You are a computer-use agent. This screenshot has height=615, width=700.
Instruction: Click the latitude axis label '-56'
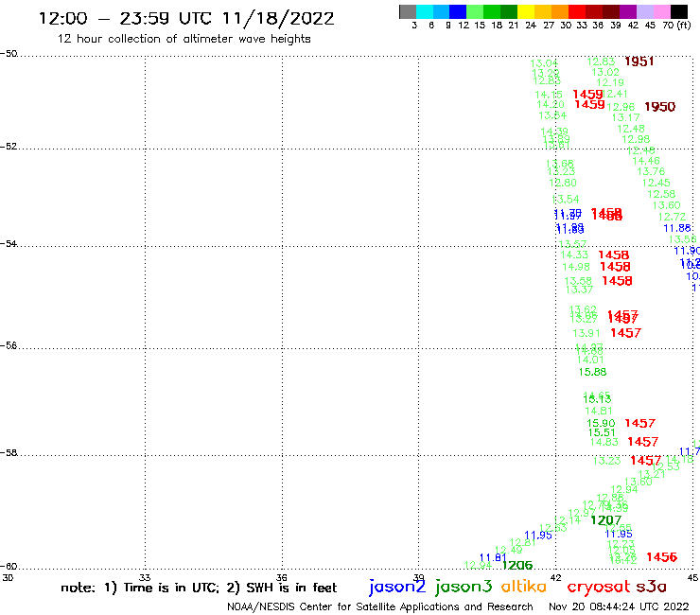pyautogui.click(x=9, y=345)
